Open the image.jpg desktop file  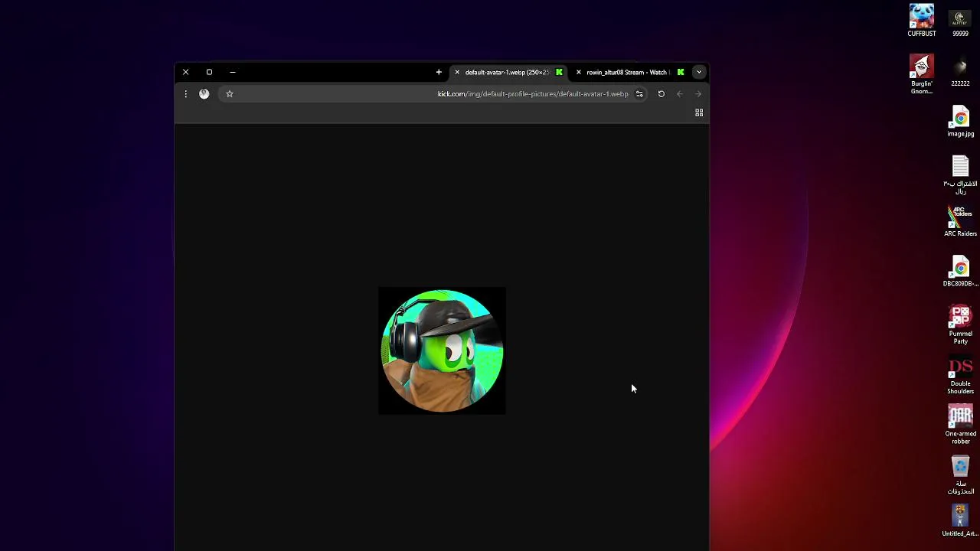(x=960, y=122)
